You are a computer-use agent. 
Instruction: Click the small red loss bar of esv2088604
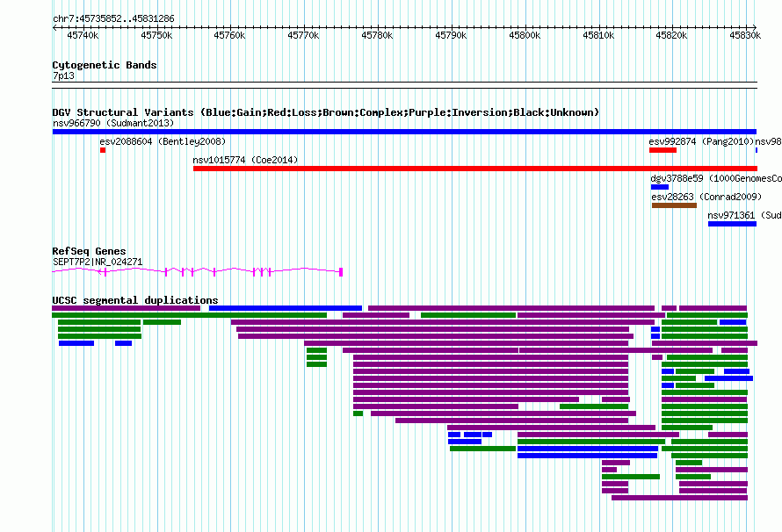pyautogui.click(x=103, y=150)
